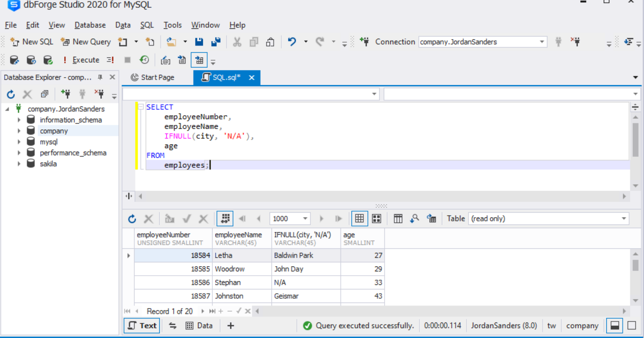Click the Stop execution square icon
644x338 pixels.
pos(128,60)
